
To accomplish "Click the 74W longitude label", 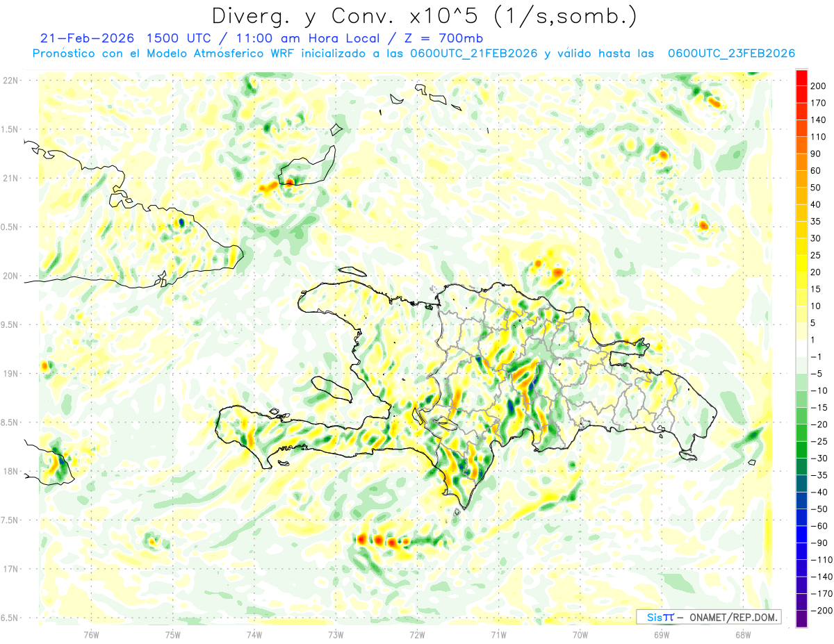I will pyautogui.click(x=254, y=634).
